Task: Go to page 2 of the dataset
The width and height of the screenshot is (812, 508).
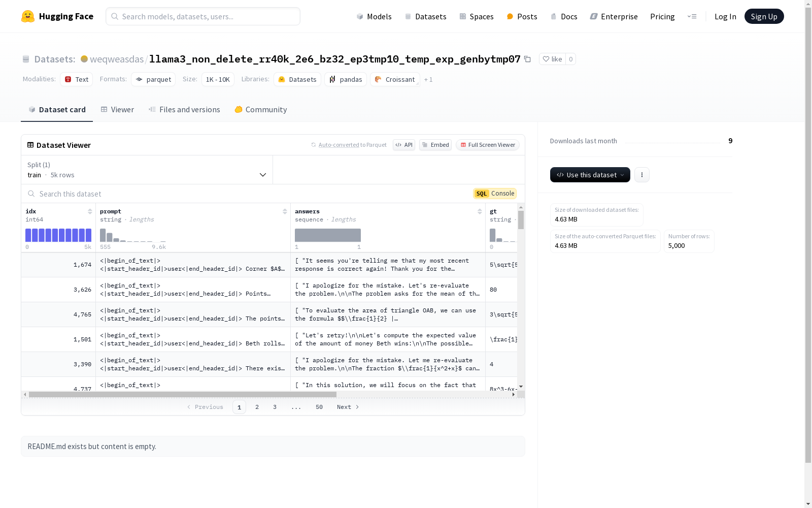Action: [x=257, y=407]
